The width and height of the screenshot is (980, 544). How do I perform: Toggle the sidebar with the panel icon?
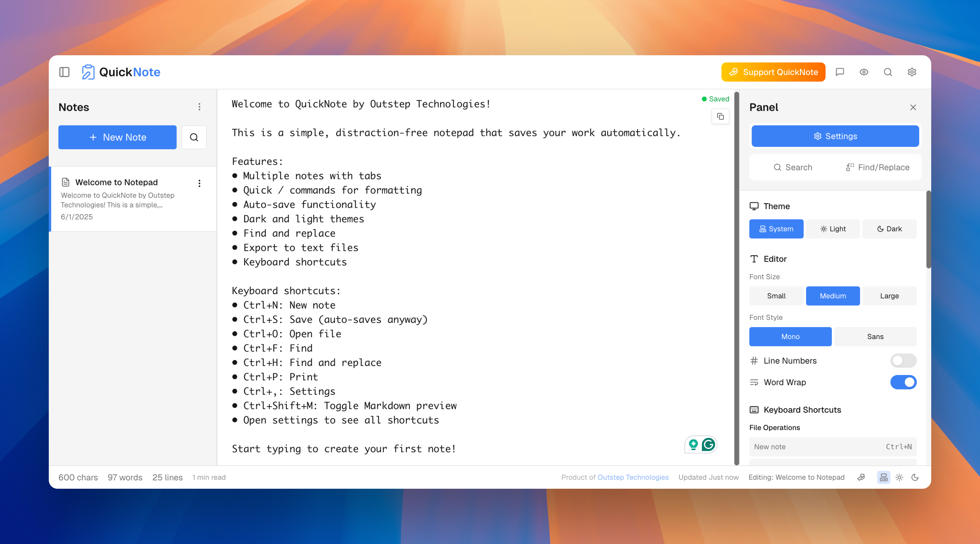tap(64, 72)
